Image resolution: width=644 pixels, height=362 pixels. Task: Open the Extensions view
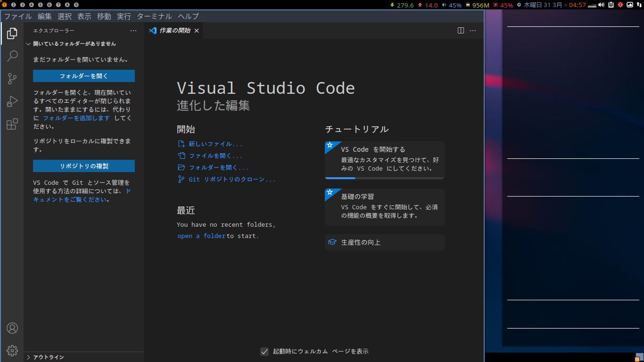pos(12,124)
